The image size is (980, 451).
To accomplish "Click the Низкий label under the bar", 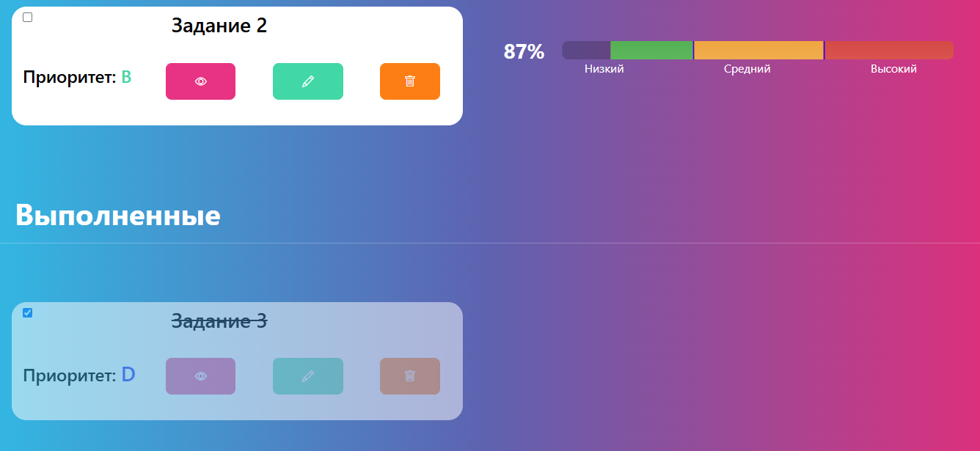I will (604, 69).
